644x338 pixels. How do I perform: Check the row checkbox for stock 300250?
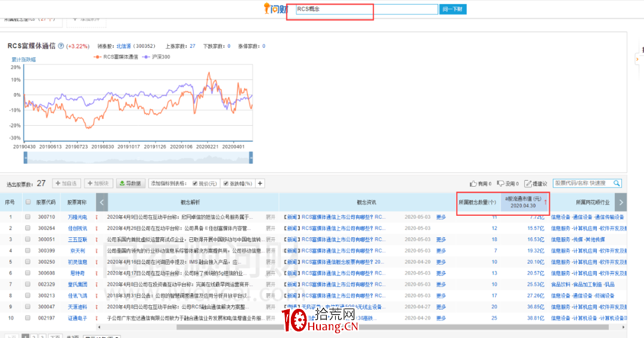27,262
